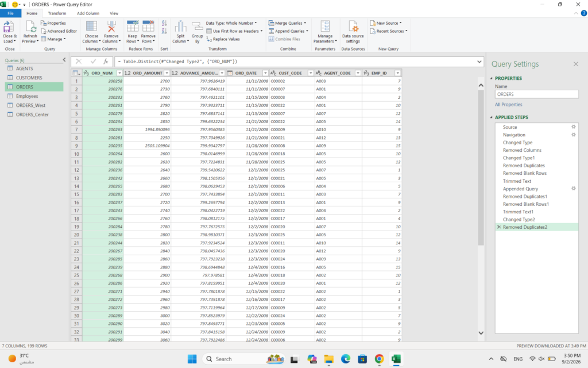This screenshot has width=588, height=368.
Task: Open the help question mark icon
Action: point(584,13)
